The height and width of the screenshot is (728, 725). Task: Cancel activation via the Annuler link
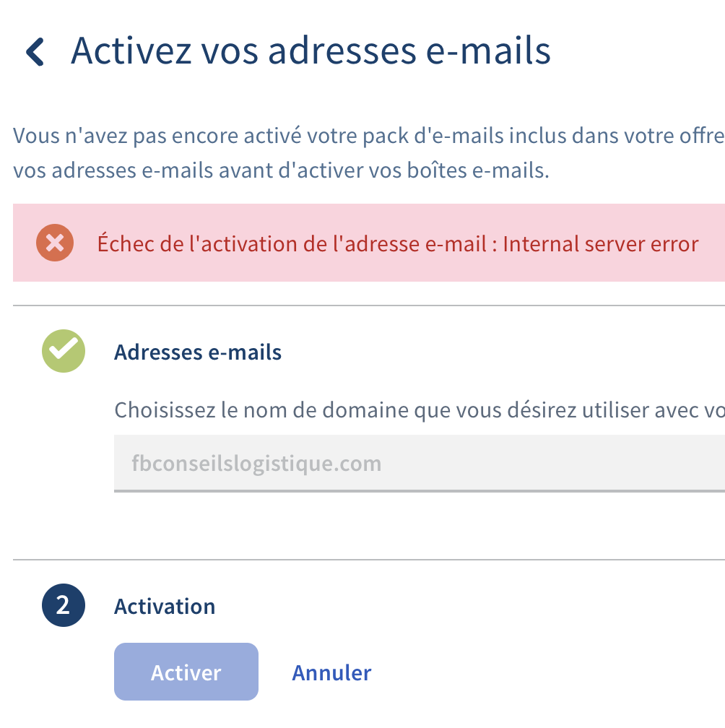(331, 672)
